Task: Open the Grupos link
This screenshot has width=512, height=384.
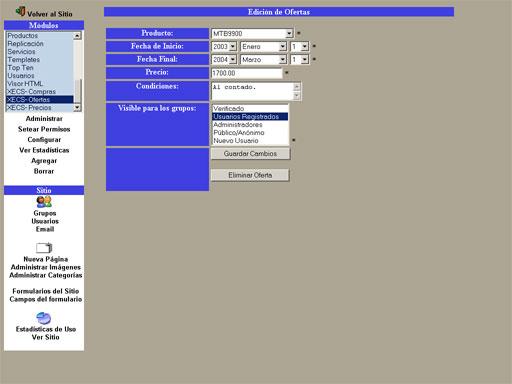Action: point(45,213)
